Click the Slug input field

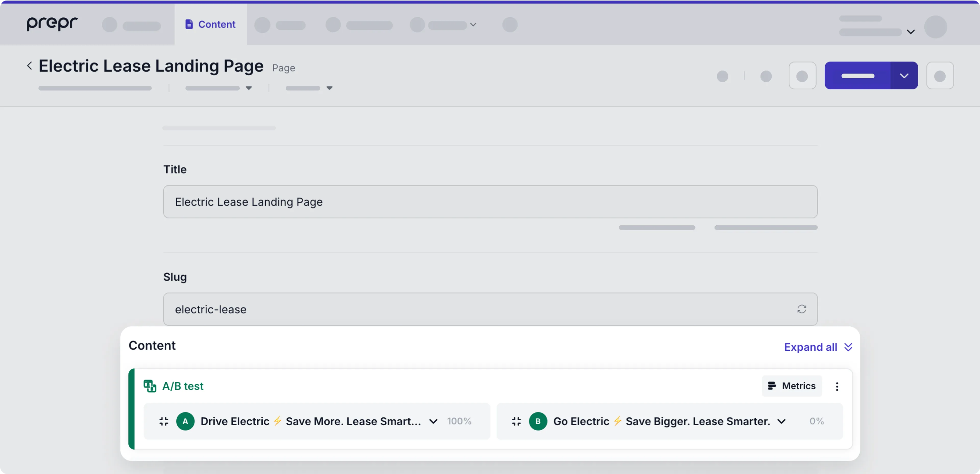click(x=490, y=309)
